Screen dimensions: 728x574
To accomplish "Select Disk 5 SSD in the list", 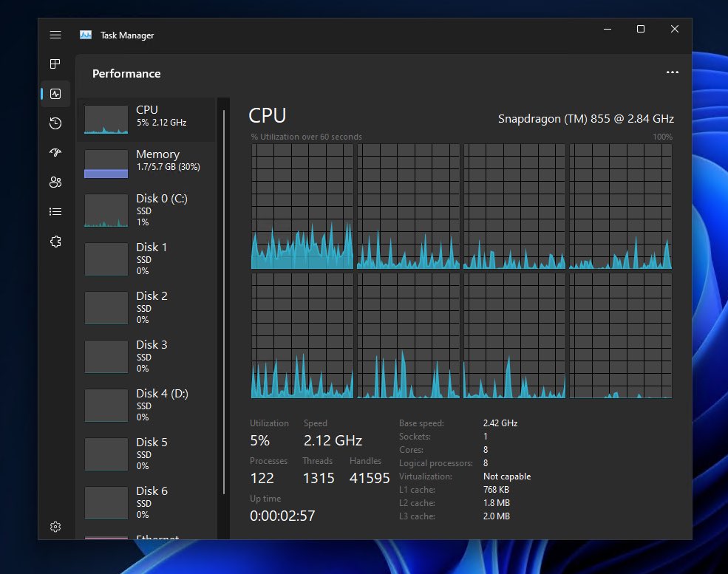I will 147,454.
